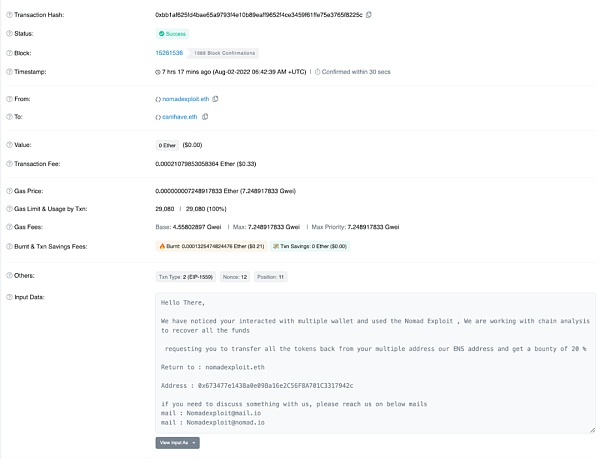600x459 pixels.
Task: Click help icon beside Gas Price
Action: click(x=10, y=189)
